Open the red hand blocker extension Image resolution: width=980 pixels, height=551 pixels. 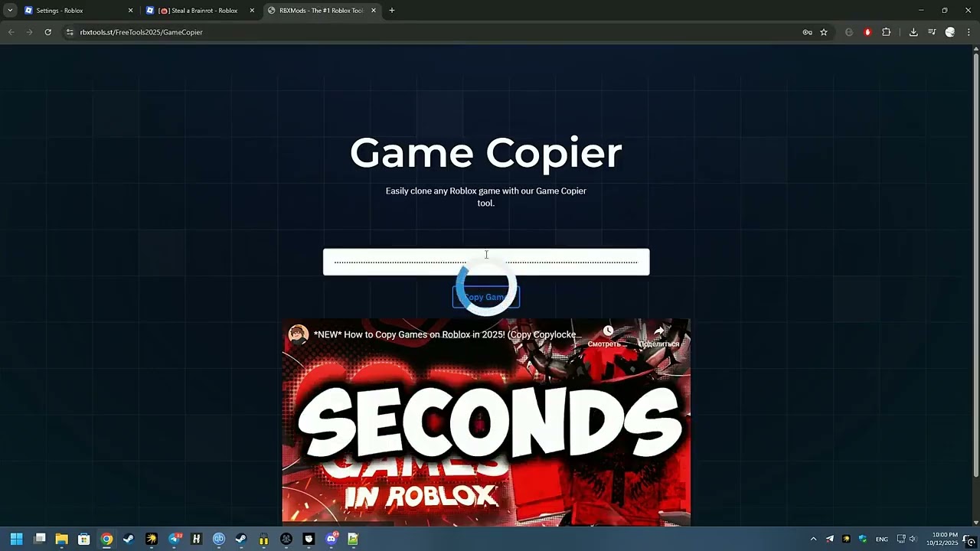tap(867, 32)
